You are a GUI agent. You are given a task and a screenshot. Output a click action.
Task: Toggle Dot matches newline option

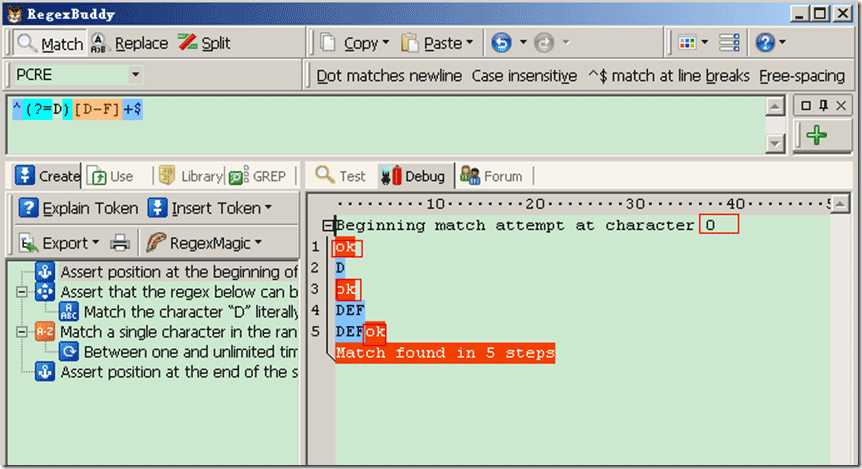[389, 75]
